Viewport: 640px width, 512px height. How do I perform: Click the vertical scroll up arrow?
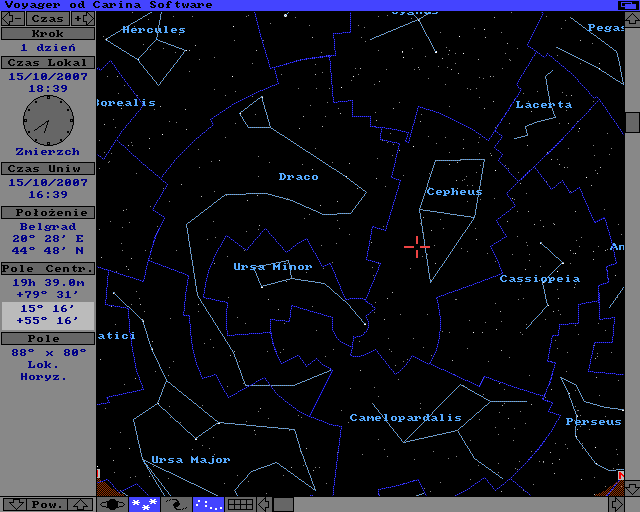(632, 19)
